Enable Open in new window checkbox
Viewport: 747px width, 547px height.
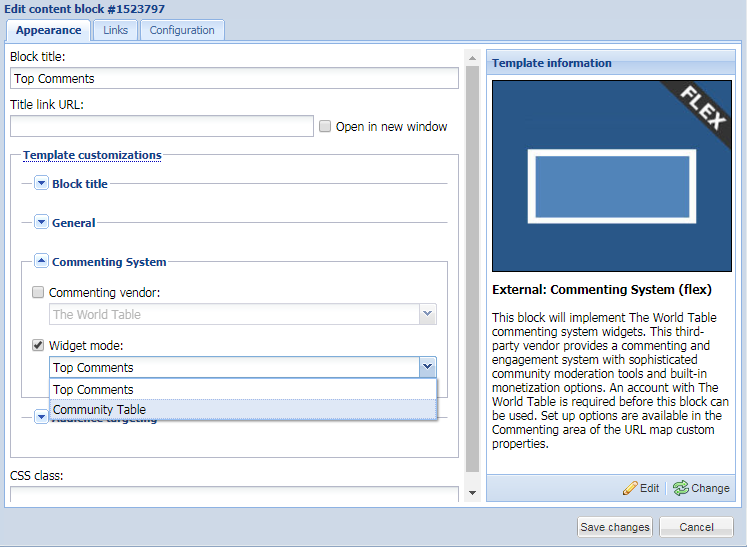(x=325, y=126)
